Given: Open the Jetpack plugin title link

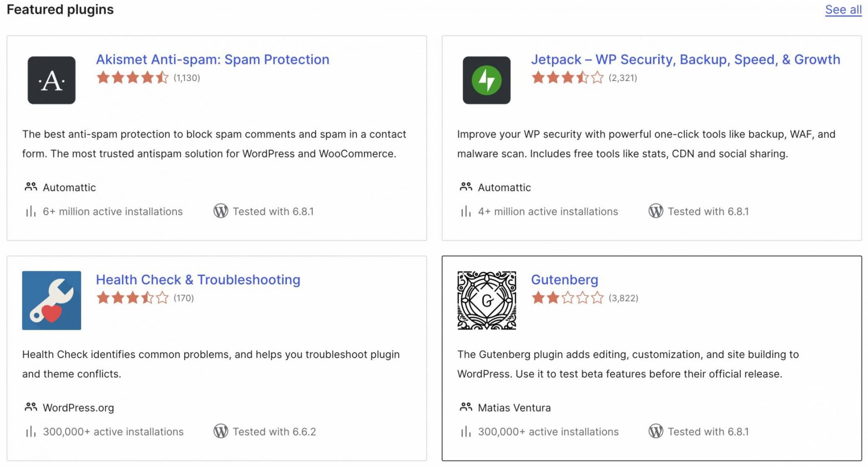Looking at the screenshot, I should pos(685,60).
